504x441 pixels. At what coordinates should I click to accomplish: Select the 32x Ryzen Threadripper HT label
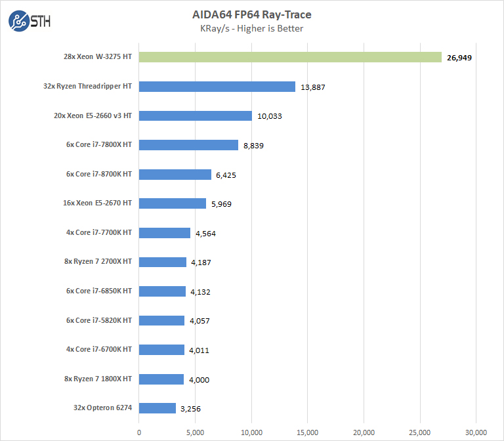(x=87, y=86)
